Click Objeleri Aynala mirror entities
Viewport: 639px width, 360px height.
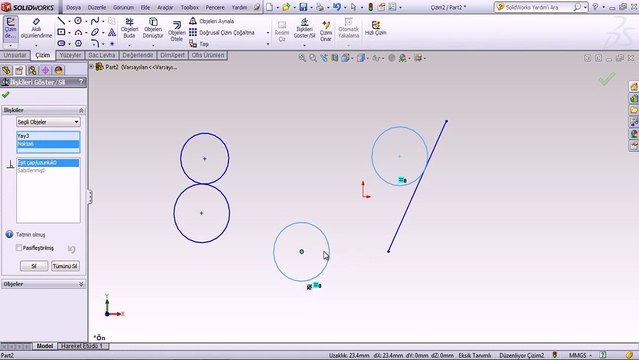click(212, 21)
